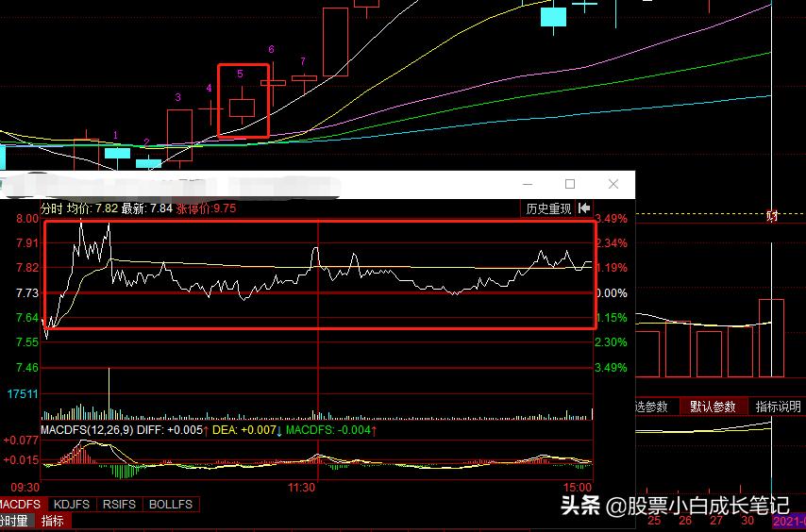Screen dimensions: 806x532
Task: Click the 选参数 button
Action: (652, 407)
